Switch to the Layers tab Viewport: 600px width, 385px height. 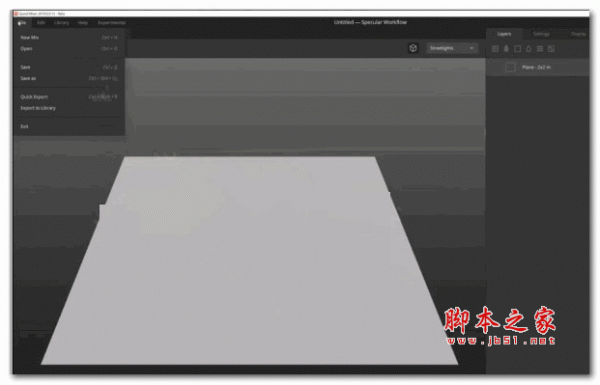(x=504, y=34)
